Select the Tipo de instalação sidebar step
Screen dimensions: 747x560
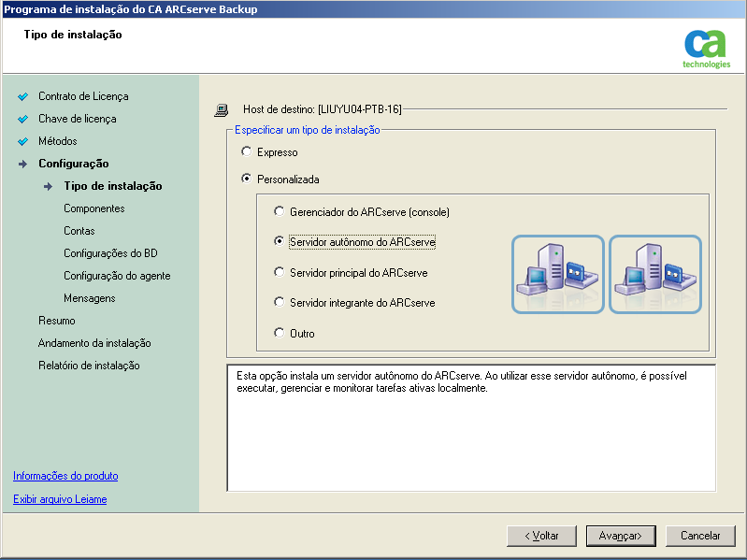click(113, 186)
